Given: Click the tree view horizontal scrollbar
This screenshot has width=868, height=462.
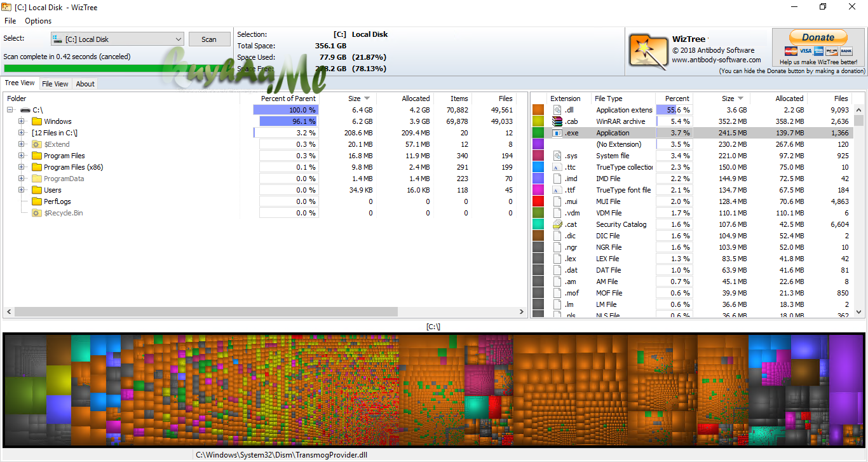Looking at the screenshot, I should click(x=206, y=312).
